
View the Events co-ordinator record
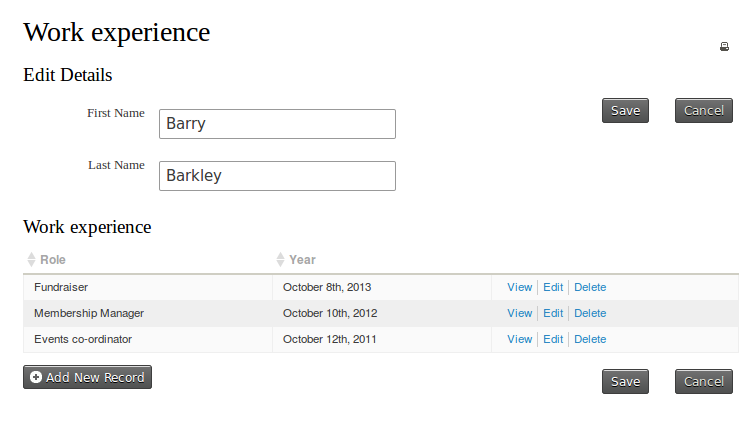[x=519, y=339]
